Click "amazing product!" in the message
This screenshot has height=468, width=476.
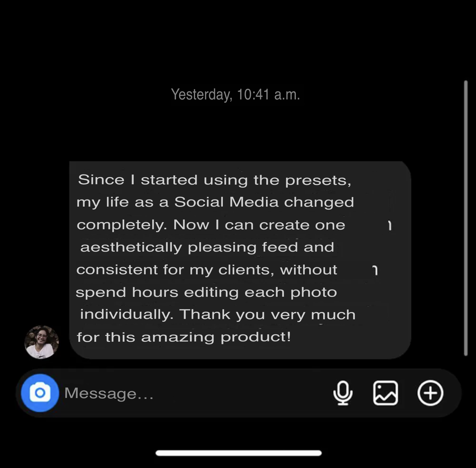point(216,337)
